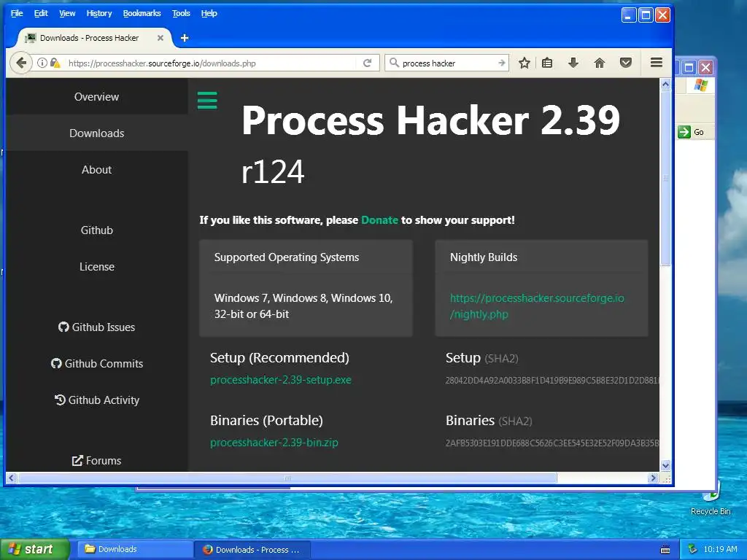747x560 pixels.
Task: Open Github Issues link
Action: (97, 327)
